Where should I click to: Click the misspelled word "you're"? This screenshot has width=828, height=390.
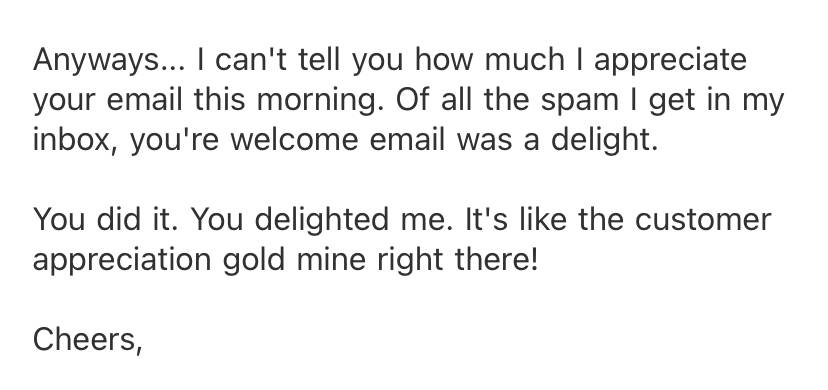point(174,142)
